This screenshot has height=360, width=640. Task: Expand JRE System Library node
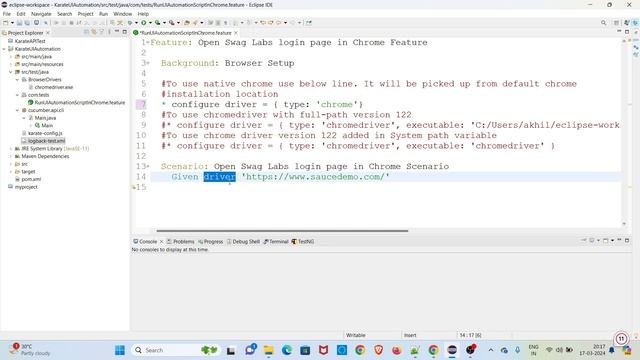coord(11,149)
